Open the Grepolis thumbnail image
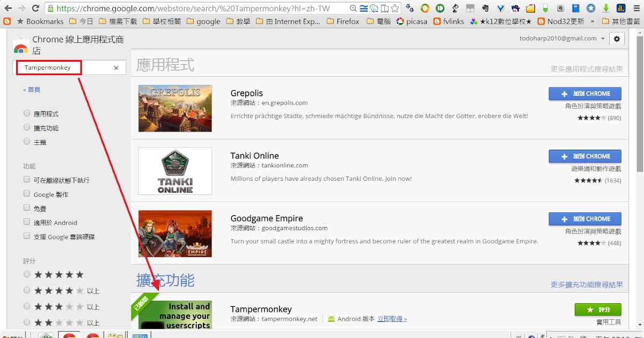Viewport: 644px width, 338px height. (x=175, y=108)
